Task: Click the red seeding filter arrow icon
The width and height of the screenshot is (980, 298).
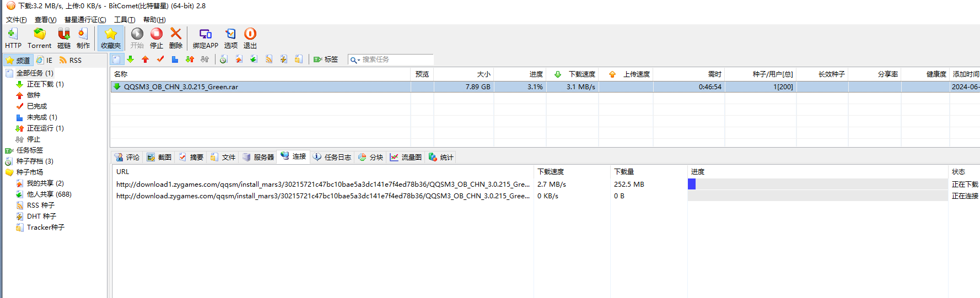Action: point(146,59)
